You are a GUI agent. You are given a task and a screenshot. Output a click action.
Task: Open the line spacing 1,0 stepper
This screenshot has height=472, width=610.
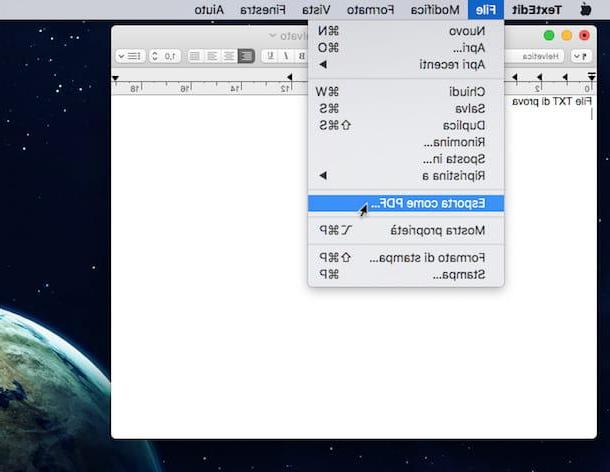(165, 56)
